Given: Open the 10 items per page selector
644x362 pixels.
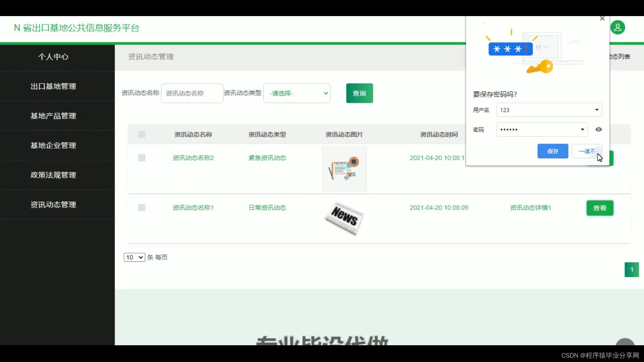Looking at the screenshot, I should pyautogui.click(x=134, y=257).
